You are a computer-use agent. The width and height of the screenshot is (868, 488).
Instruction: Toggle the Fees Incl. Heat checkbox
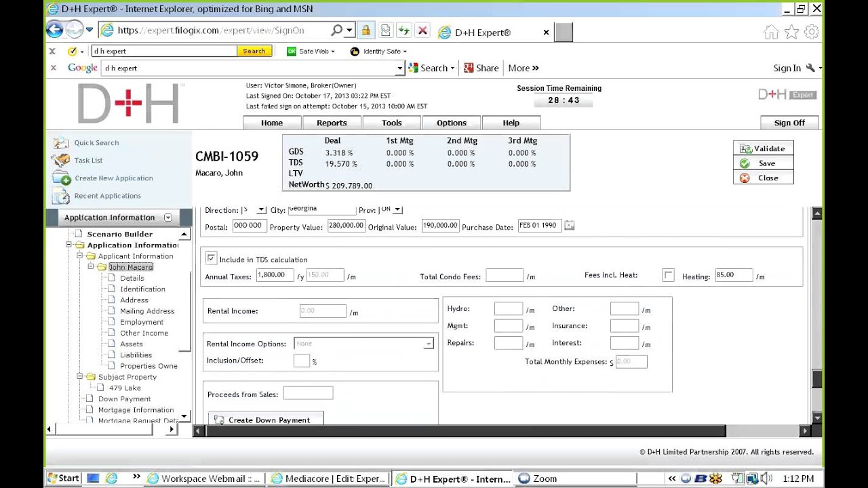click(669, 275)
